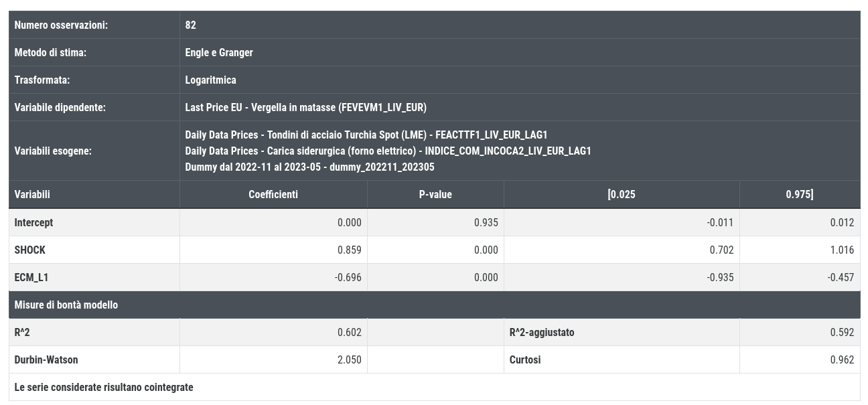The image size is (868, 405).
Task: Select the observations value 82
Action: point(191,25)
